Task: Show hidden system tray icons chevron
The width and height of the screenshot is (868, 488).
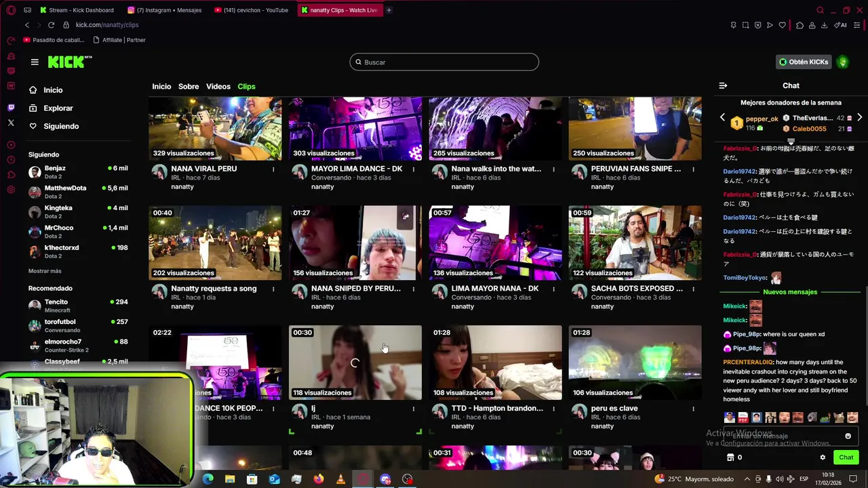Action: click(x=747, y=479)
